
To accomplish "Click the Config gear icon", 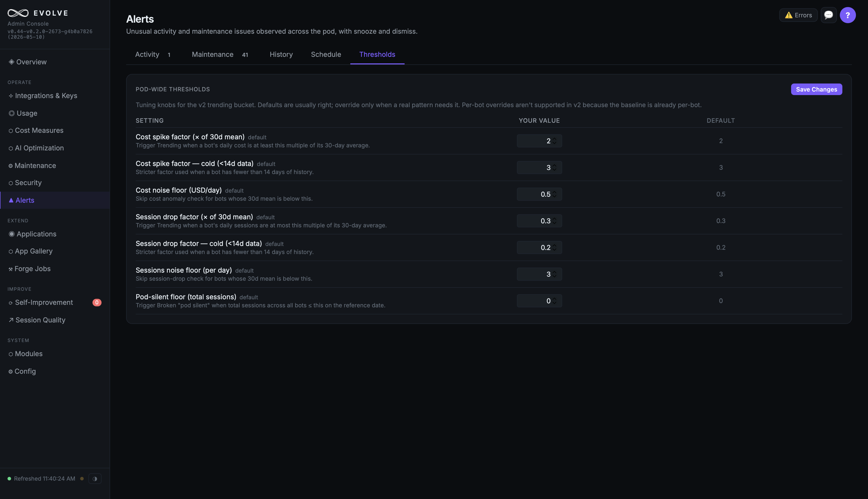I will click(x=11, y=371).
